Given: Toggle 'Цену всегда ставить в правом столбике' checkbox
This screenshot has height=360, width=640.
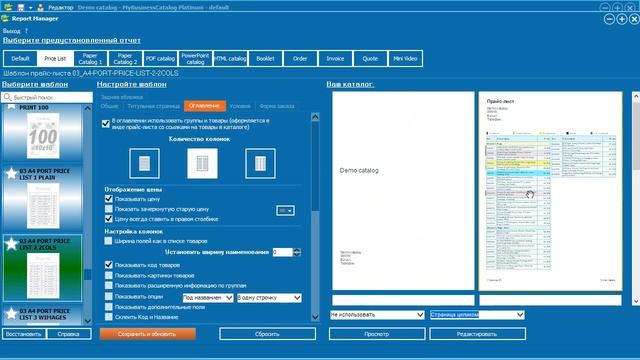Looking at the screenshot, I should pos(109,219).
